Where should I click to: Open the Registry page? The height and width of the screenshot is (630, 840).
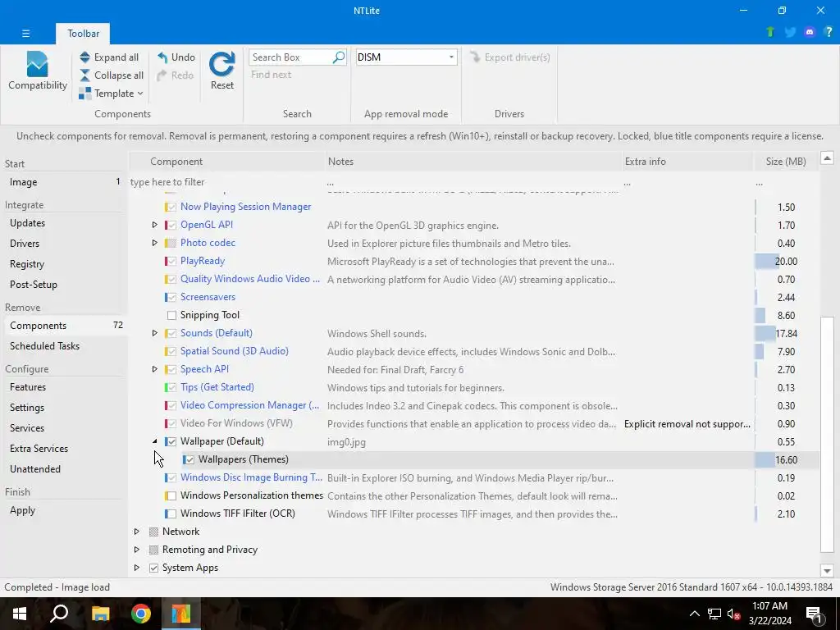pos(64,264)
